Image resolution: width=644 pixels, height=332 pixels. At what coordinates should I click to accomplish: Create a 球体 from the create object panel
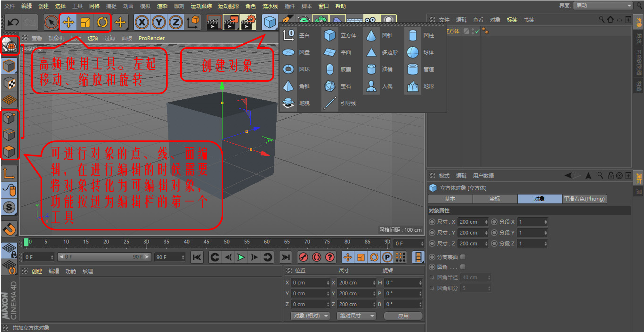click(412, 52)
